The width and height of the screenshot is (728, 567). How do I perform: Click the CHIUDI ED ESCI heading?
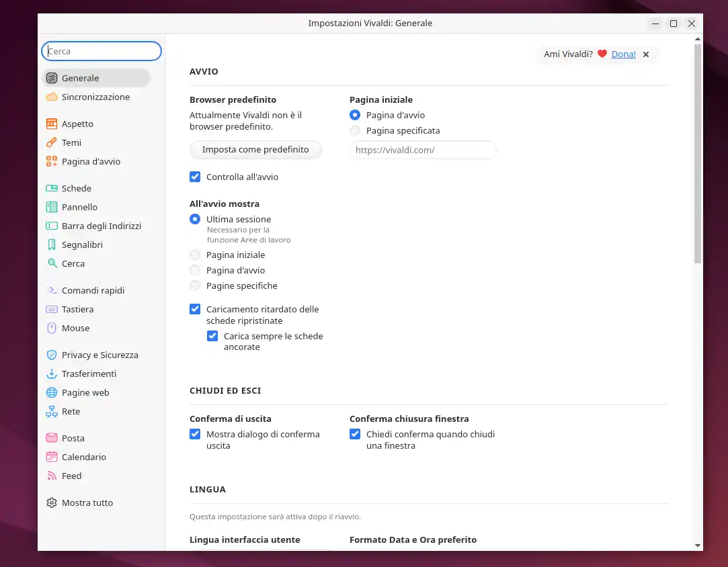point(225,391)
